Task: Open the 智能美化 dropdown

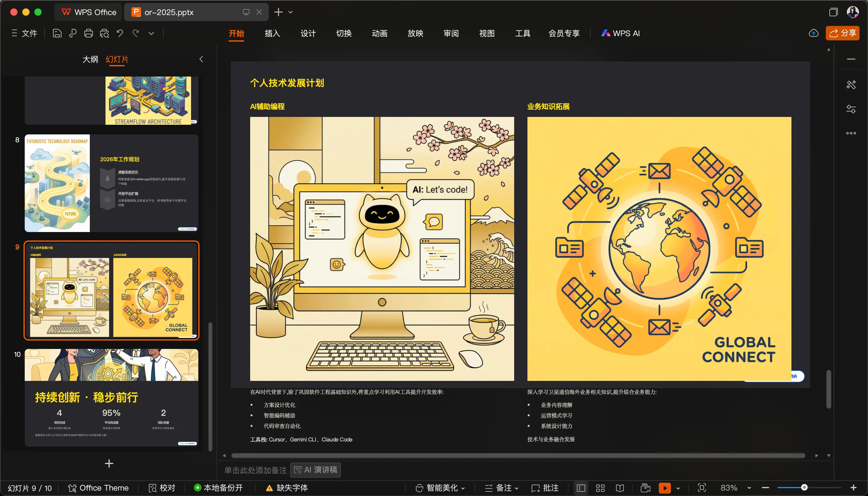Action: point(440,488)
